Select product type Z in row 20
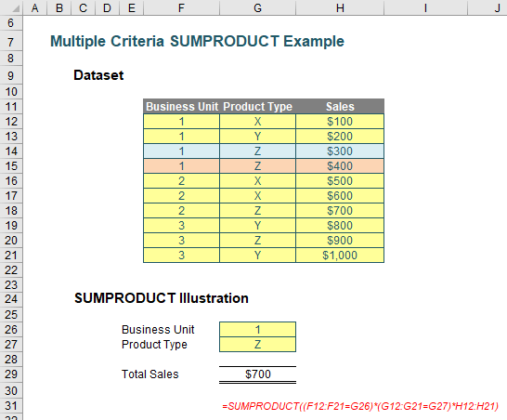Screen dimensions: 507x420 pos(258,241)
